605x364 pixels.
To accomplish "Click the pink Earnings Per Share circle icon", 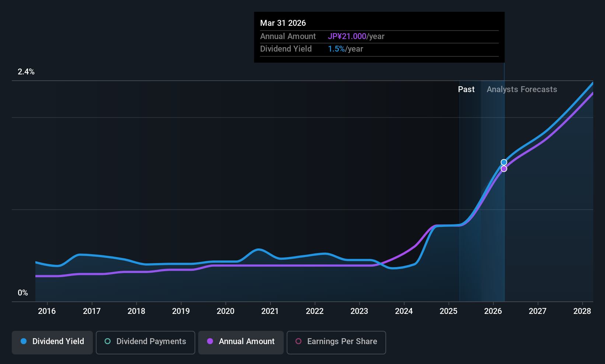I will [x=298, y=342].
